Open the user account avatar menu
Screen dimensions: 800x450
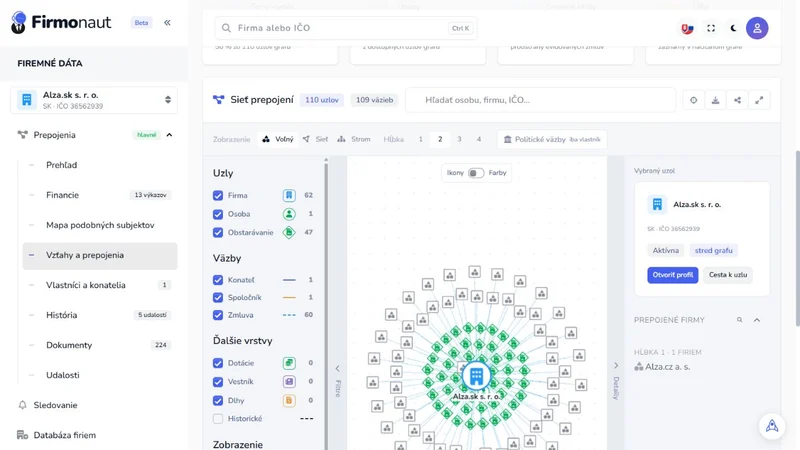(757, 28)
